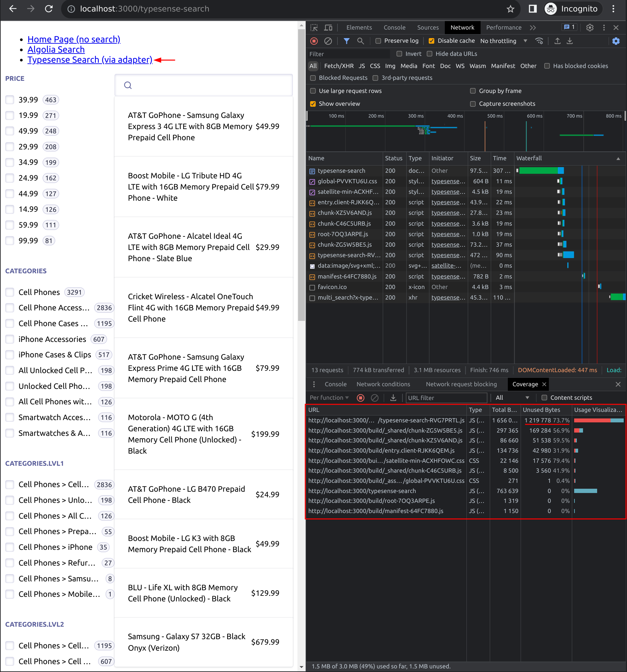
Task: Clear all coverage data
Action: tap(375, 398)
